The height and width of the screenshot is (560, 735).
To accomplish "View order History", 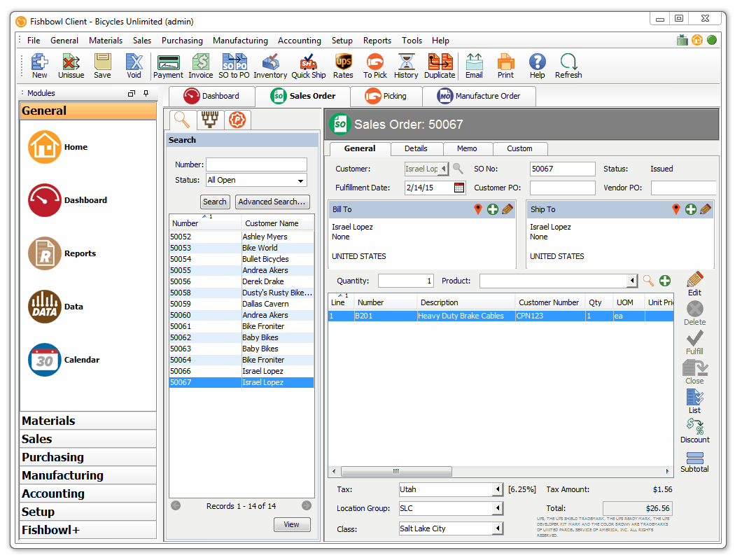I will pos(406,66).
